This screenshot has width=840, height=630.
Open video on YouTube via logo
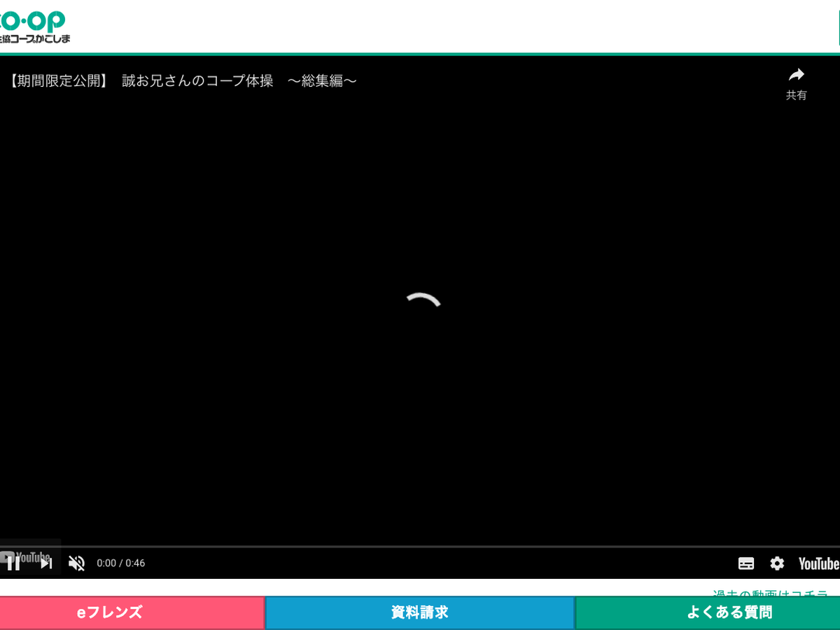point(819,563)
